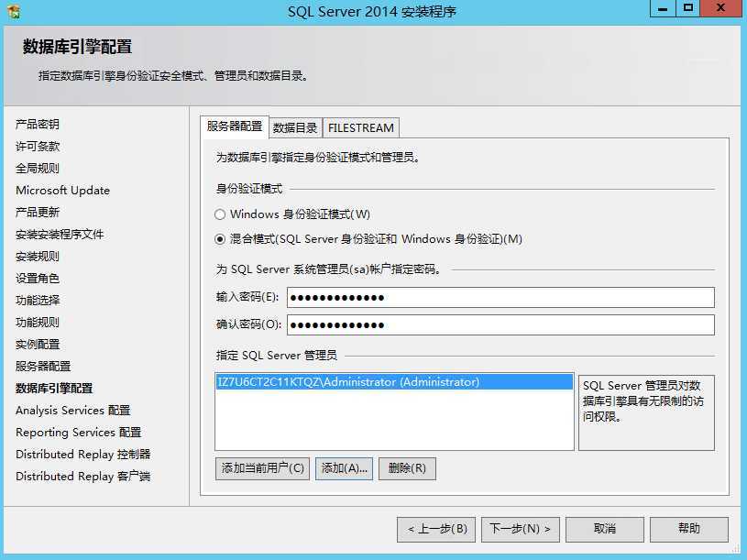Go back with 上一步(B) button
Image resolution: width=747 pixels, height=560 pixels.
(436, 529)
